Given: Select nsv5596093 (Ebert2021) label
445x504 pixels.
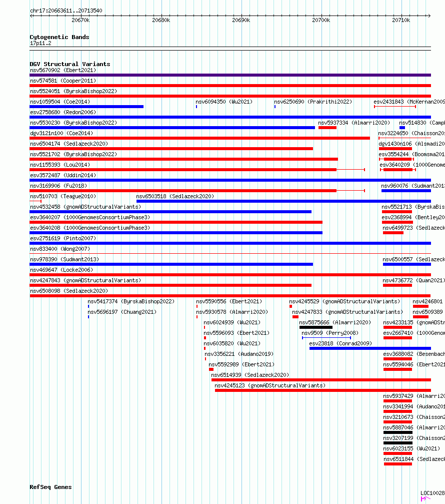Looking at the screenshot, I should [236, 333].
